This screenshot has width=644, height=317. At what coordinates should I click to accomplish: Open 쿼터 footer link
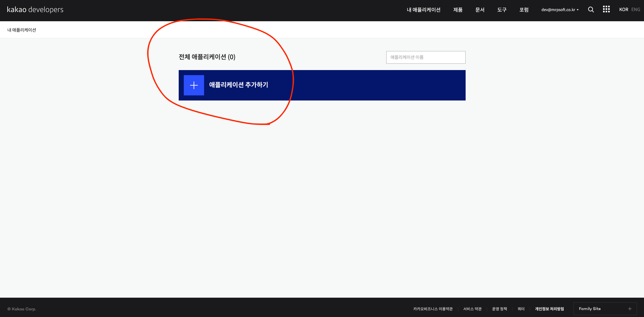pos(521,309)
